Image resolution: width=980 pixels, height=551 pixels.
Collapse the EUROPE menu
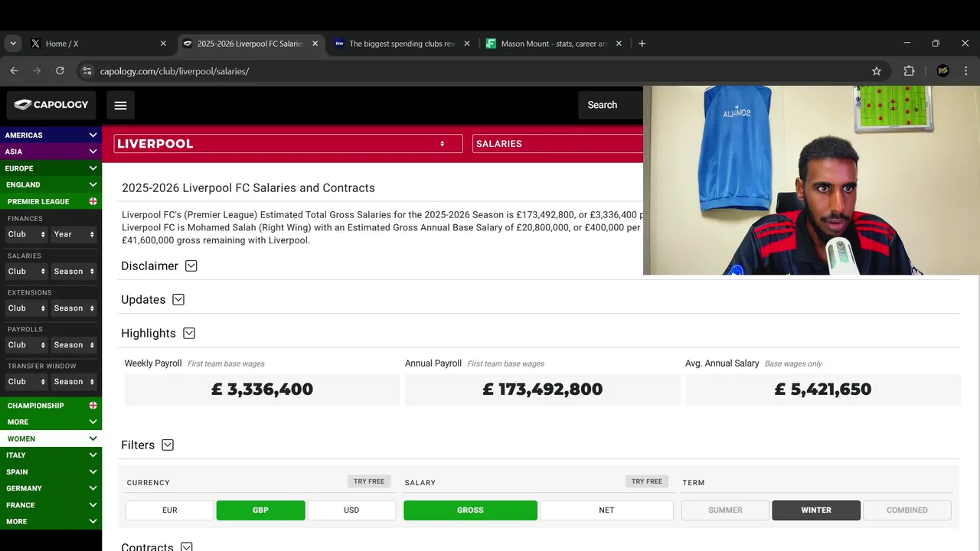click(51, 168)
